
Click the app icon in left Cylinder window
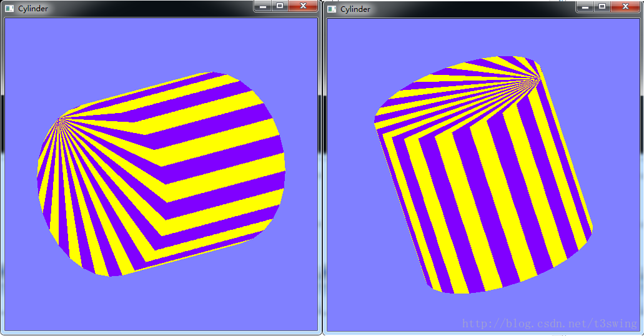(x=9, y=9)
